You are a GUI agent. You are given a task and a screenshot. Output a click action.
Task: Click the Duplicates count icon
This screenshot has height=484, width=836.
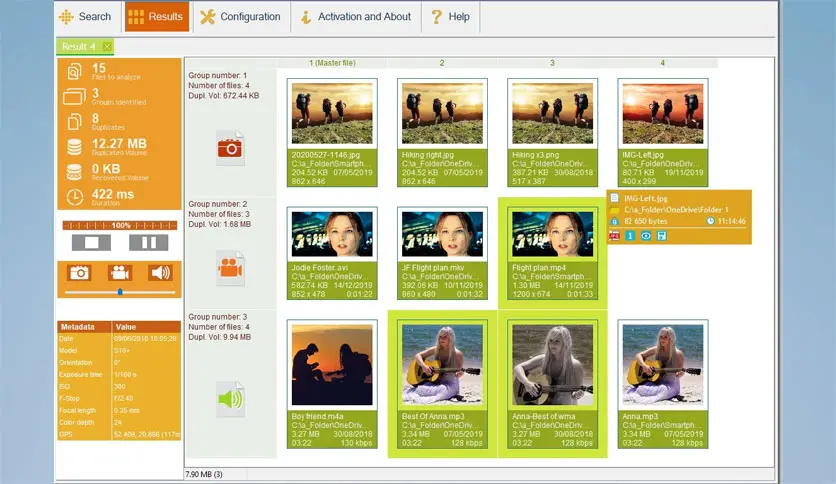tap(74, 122)
